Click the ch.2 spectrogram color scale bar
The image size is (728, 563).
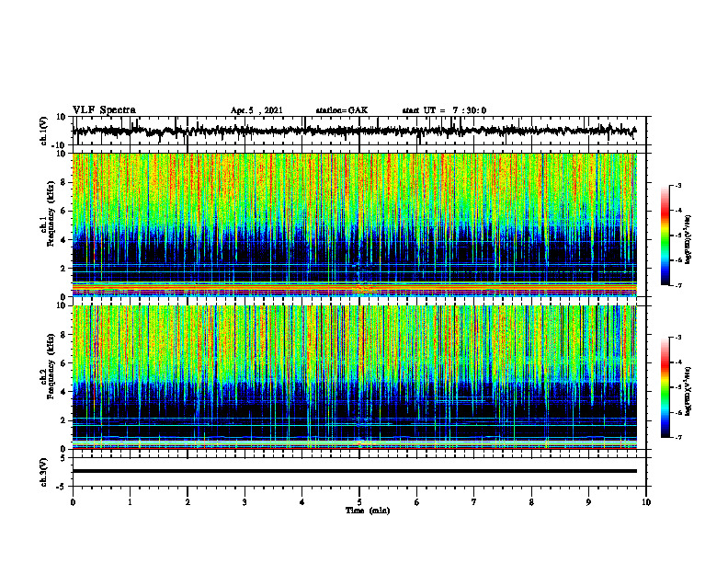point(665,387)
